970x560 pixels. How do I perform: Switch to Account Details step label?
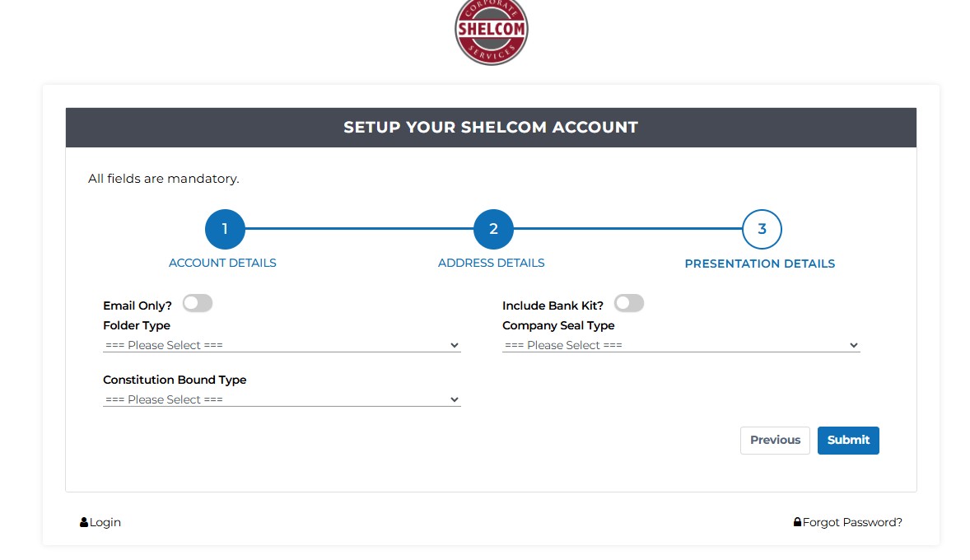click(222, 263)
